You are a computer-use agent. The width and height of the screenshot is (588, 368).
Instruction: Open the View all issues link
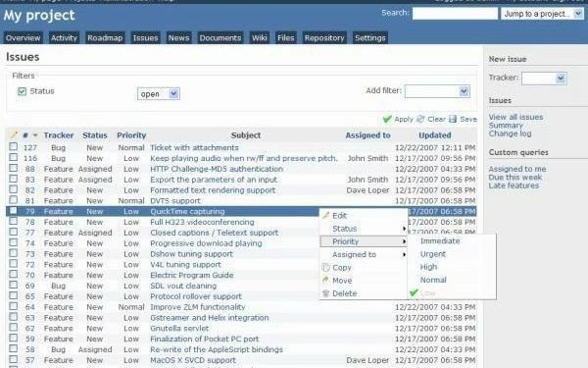515,117
